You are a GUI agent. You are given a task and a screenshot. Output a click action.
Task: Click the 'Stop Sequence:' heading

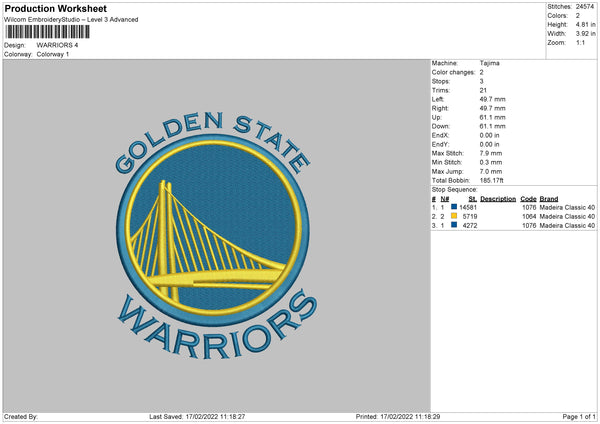point(455,190)
